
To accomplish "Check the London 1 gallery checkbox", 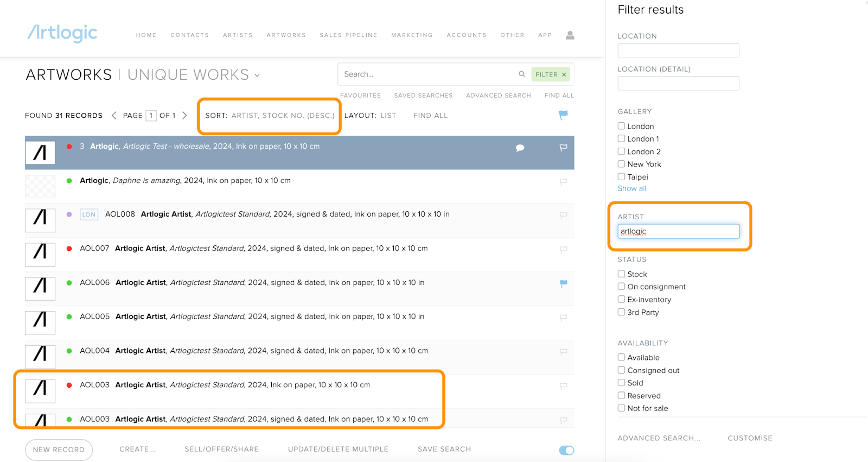I will click(x=621, y=138).
